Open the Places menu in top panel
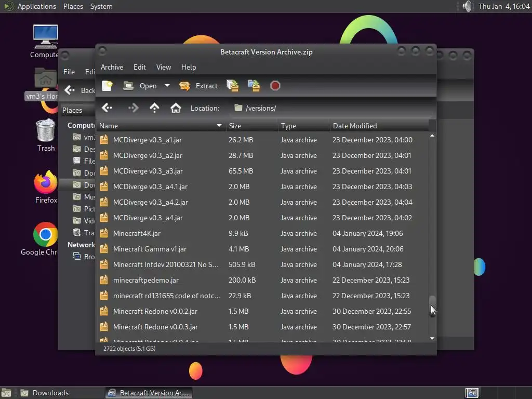 (x=73, y=6)
